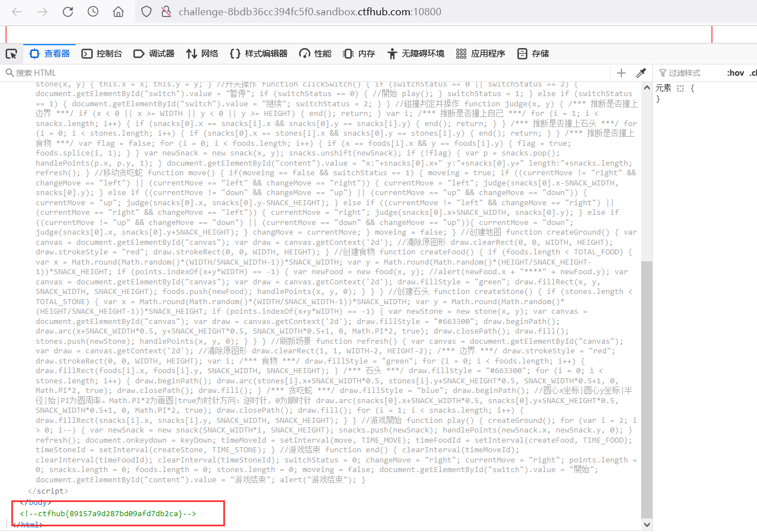Screen dimensions: 757x532
Task: Reload the page with the refresh icon
Action: (x=68, y=11)
